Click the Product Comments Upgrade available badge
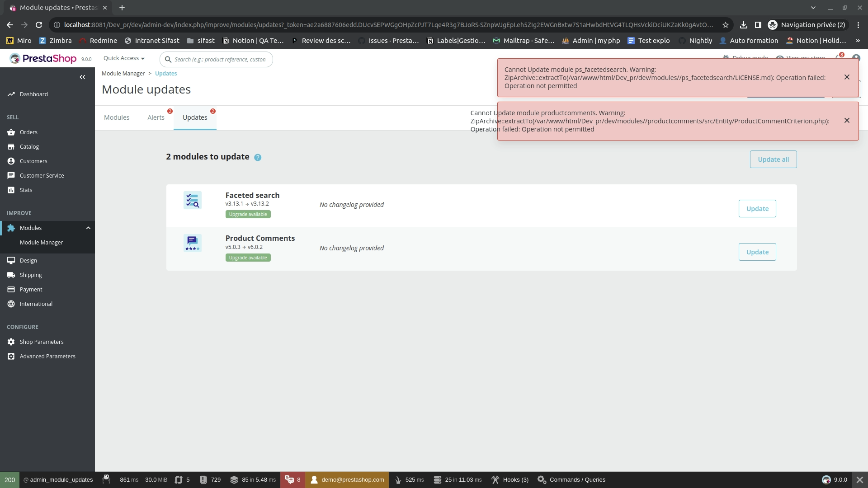The width and height of the screenshot is (868, 488). [248, 258]
